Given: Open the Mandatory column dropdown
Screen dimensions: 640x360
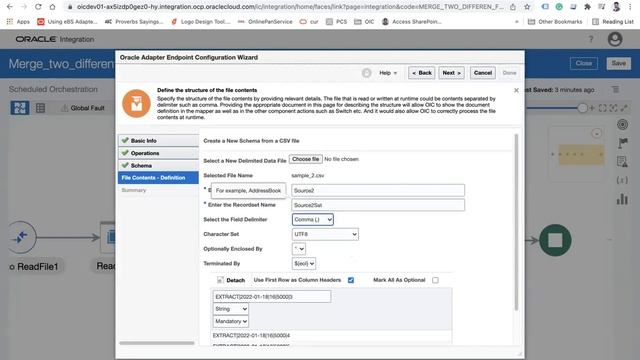Looking at the screenshot, I should click(231, 322).
